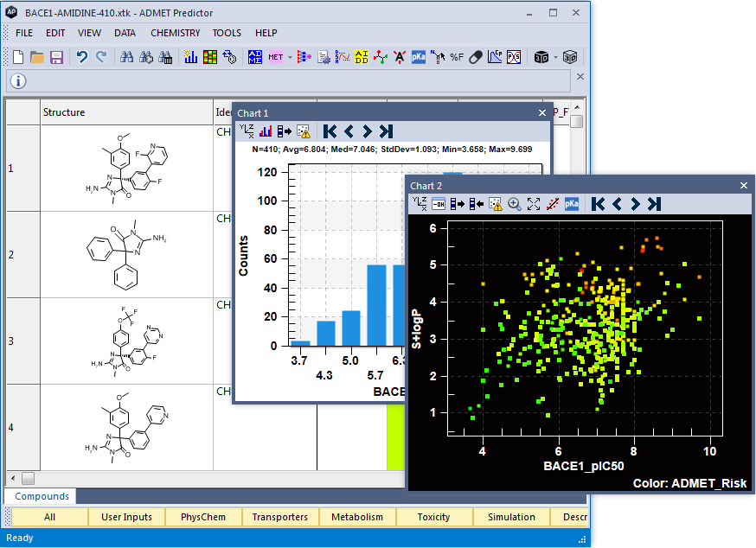Click the horizontal scrollbar thumb of the table
This screenshot has width=756, height=548.
pyautogui.click(x=28, y=479)
